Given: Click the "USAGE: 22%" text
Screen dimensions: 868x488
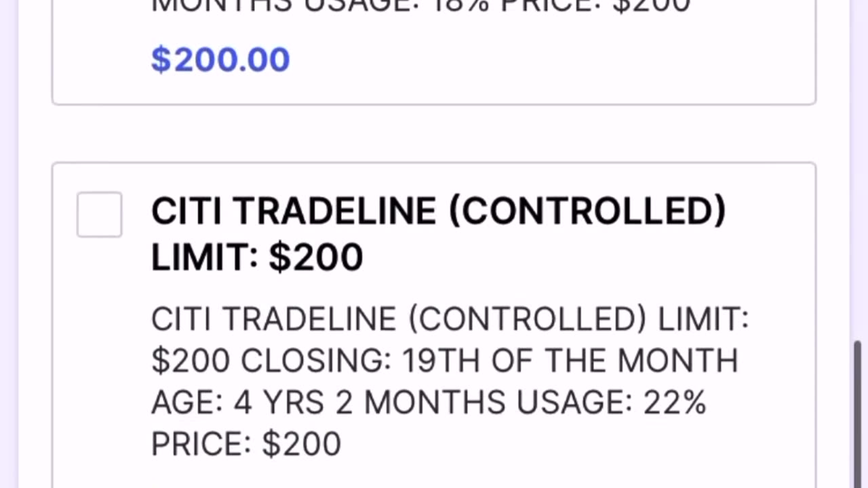Looking at the screenshot, I should (610, 403).
